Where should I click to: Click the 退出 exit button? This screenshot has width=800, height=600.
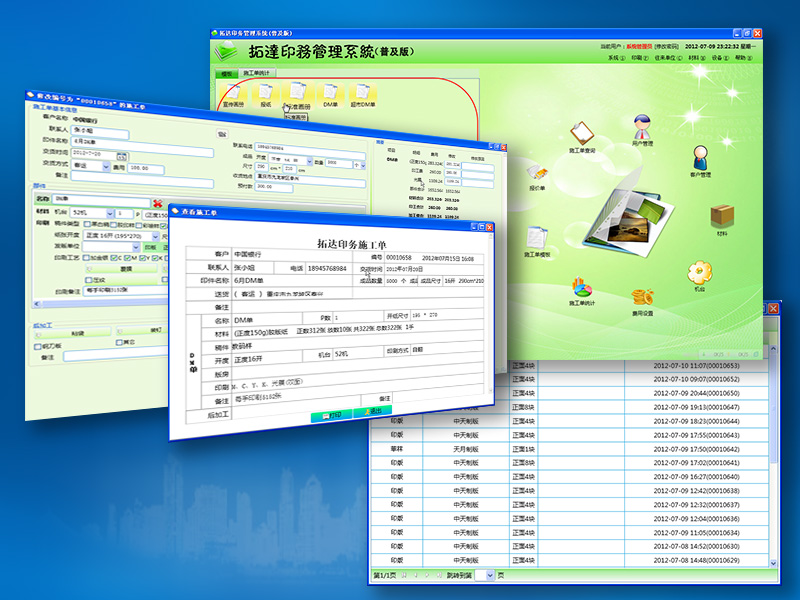(372, 413)
